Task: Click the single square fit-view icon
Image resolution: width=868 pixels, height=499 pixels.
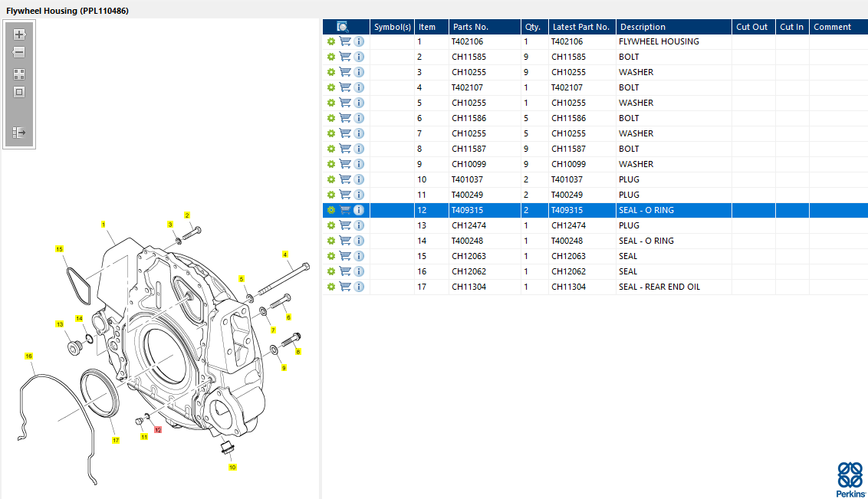Action: point(19,92)
